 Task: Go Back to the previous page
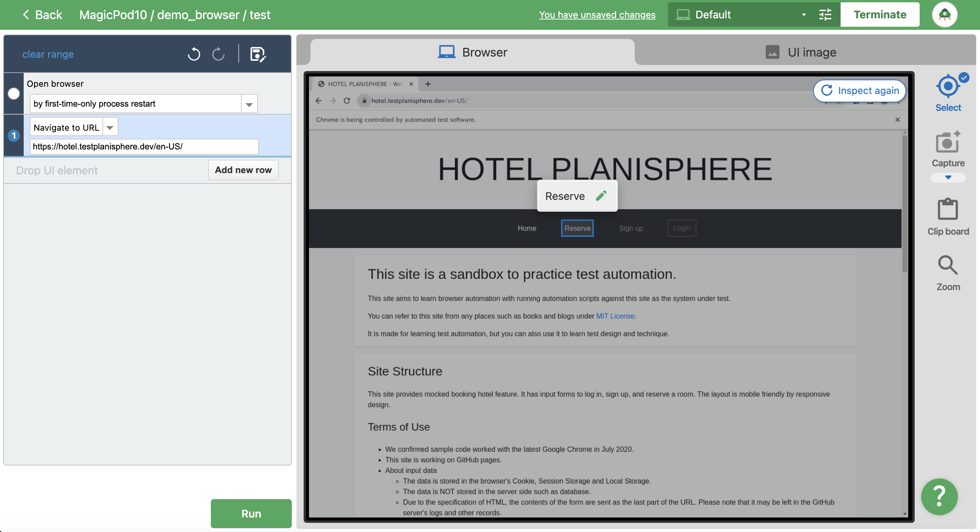tap(42, 15)
